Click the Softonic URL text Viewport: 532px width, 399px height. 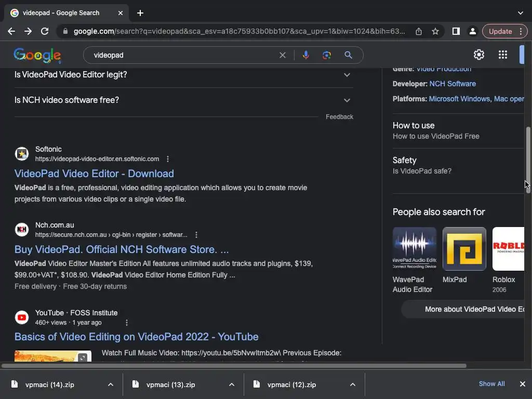pos(97,159)
